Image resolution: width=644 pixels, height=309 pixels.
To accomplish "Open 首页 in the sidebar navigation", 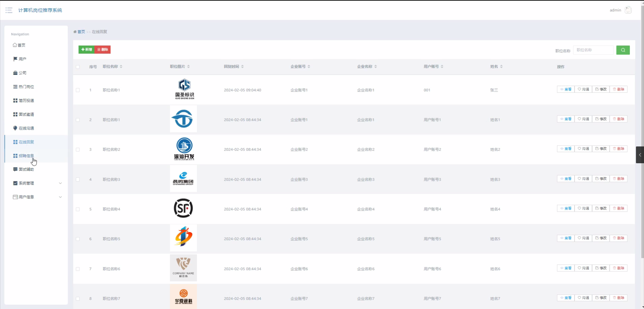I will 36,45.
